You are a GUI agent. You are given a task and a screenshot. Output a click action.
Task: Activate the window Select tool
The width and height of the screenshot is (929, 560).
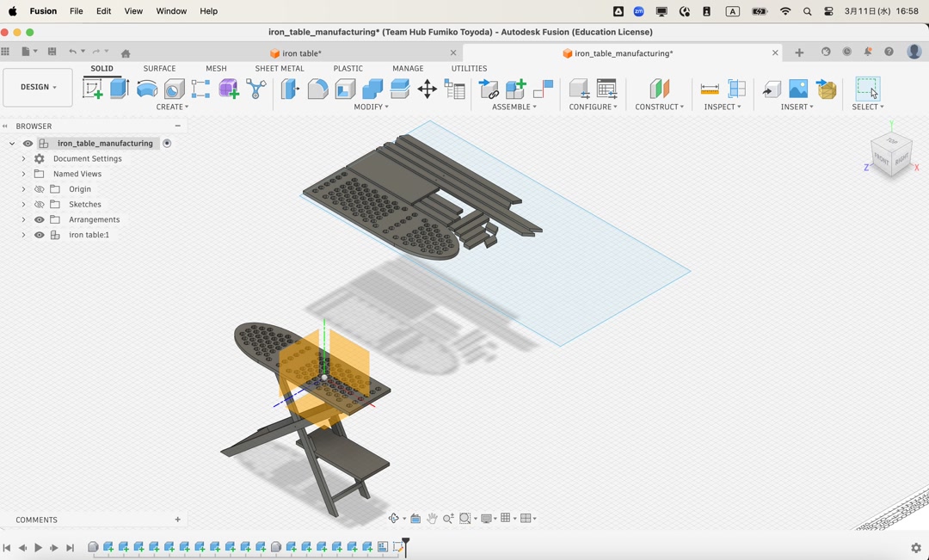tap(867, 89)
